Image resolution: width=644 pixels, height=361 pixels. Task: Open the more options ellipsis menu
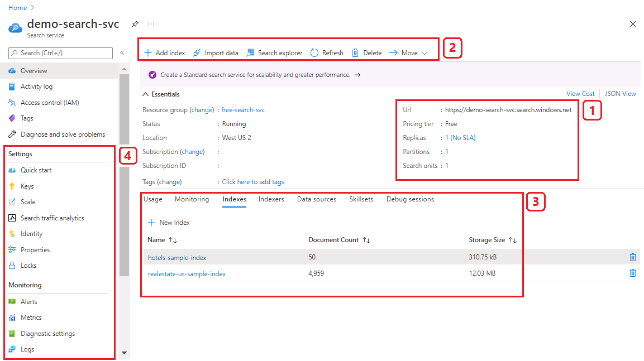[151, 24]
